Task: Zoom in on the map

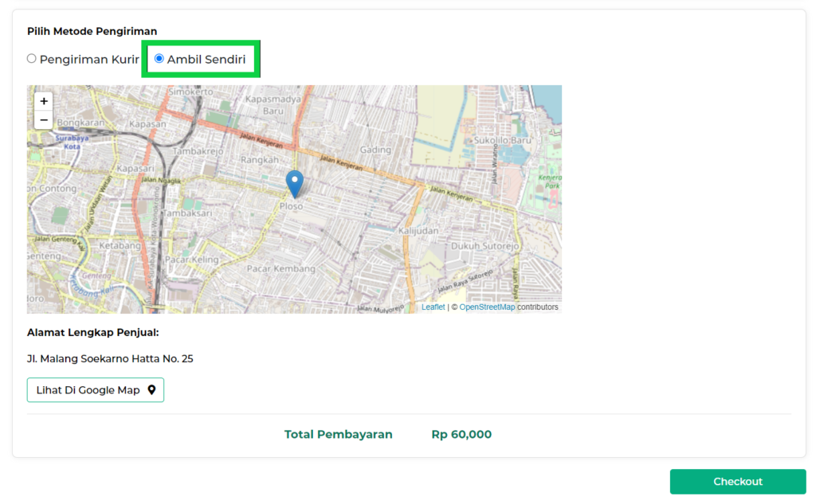Action: tap(44, 101)
